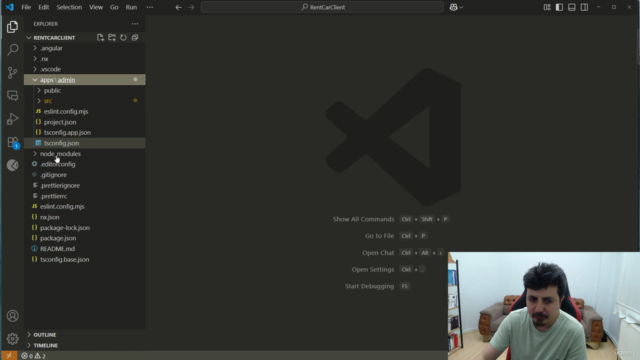
Task: Open the View menu
Action: coord(96,7)
